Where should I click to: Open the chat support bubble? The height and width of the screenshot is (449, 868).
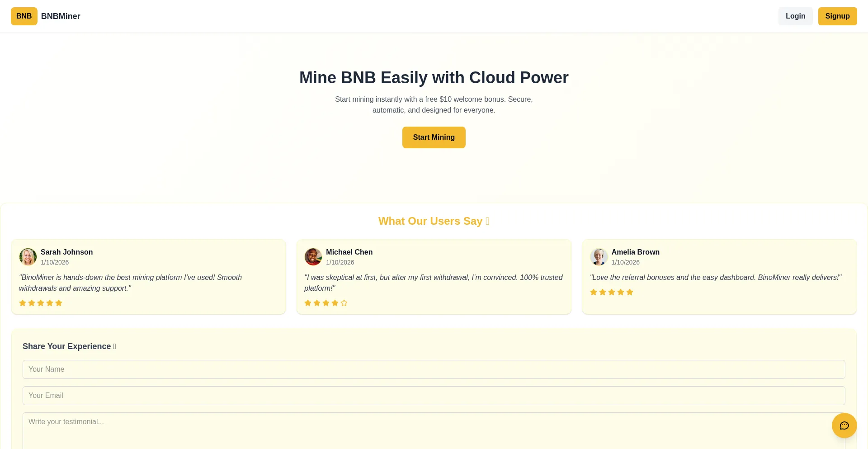pyautogui.click(x=844, y=425)
